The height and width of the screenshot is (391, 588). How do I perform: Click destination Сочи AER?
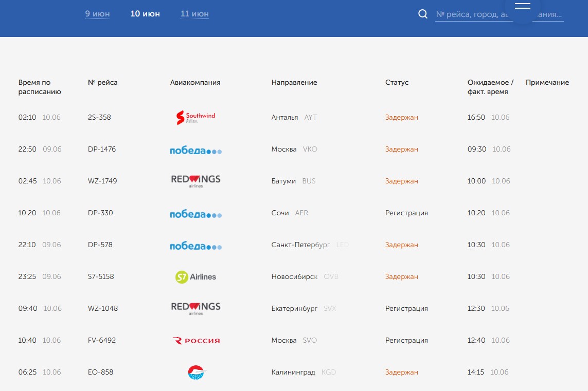pos(290,213)
